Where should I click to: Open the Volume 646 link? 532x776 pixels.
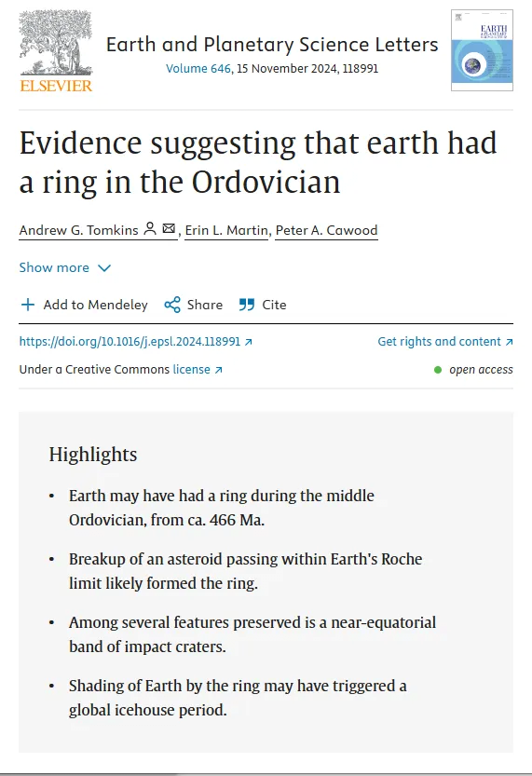tap(198, 68)
